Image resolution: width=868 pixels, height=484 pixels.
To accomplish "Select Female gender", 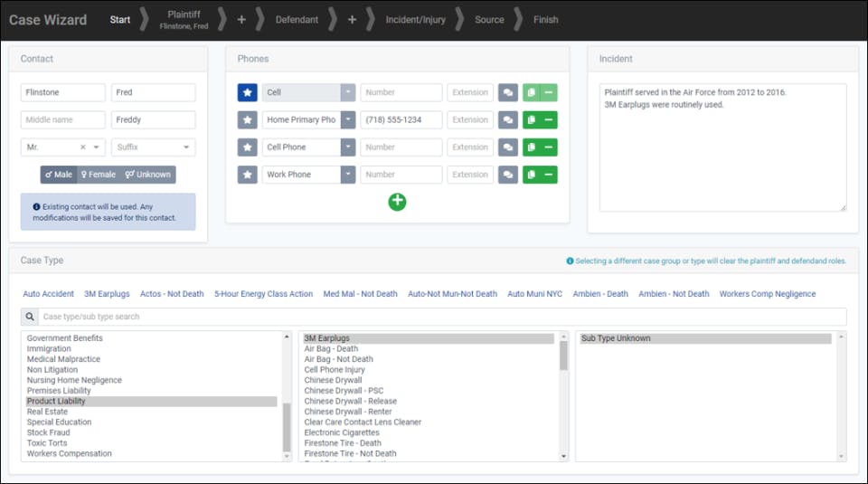I will pos(99,175).
